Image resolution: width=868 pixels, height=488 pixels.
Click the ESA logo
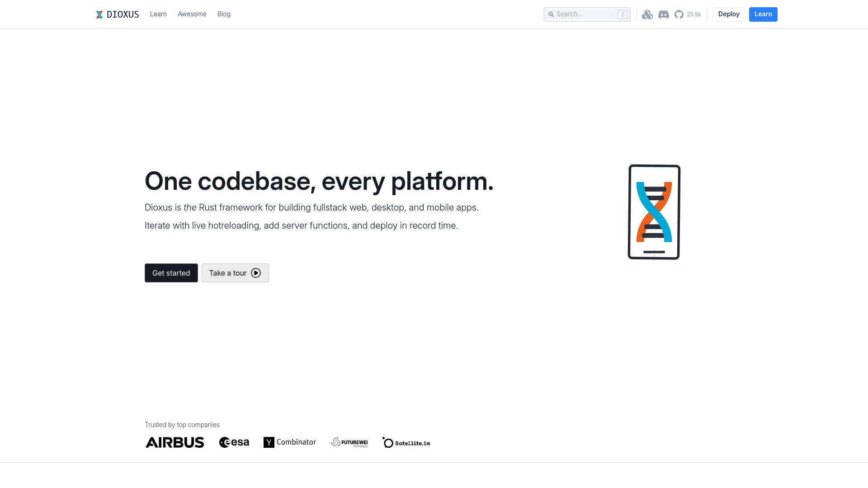tap(234, 442)
